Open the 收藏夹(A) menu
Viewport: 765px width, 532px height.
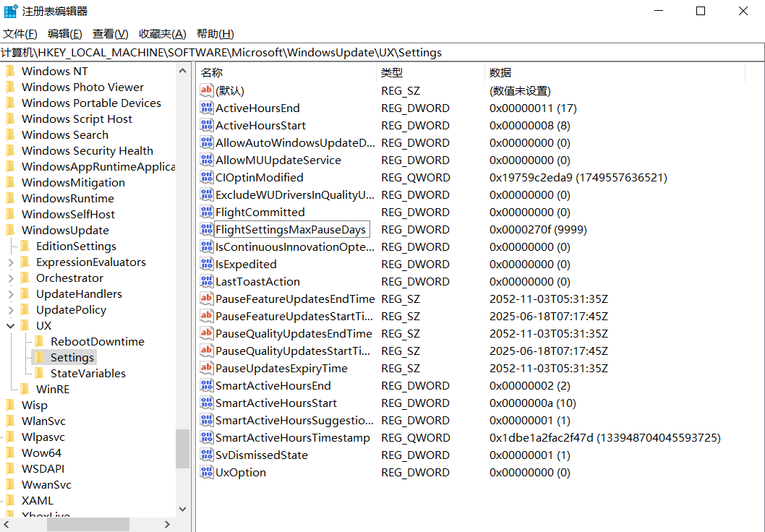click(x=162, y=34)
